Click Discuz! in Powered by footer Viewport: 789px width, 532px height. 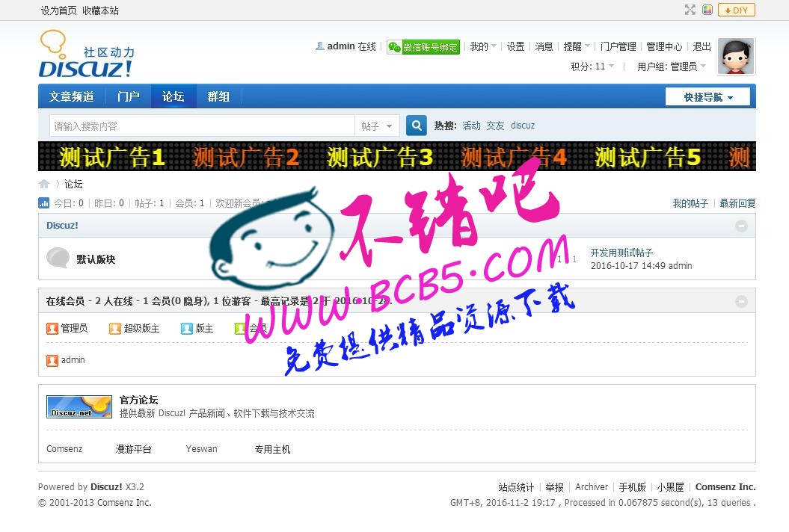pos(106,486)
